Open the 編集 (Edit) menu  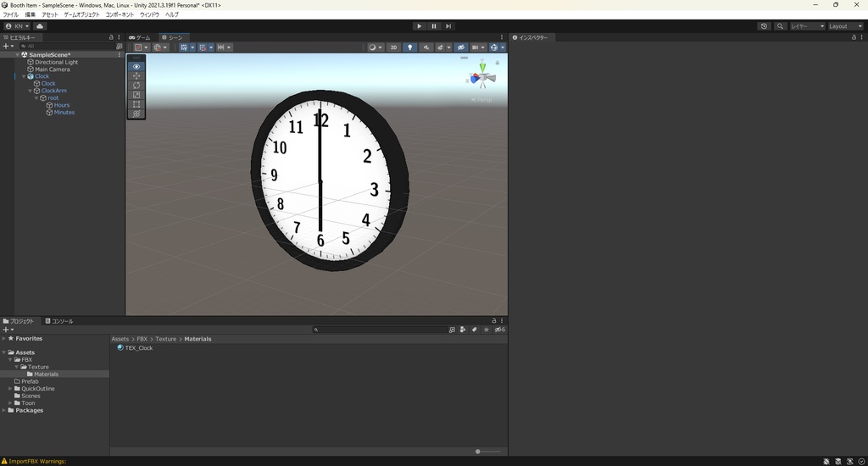click(x=30, y=14)
